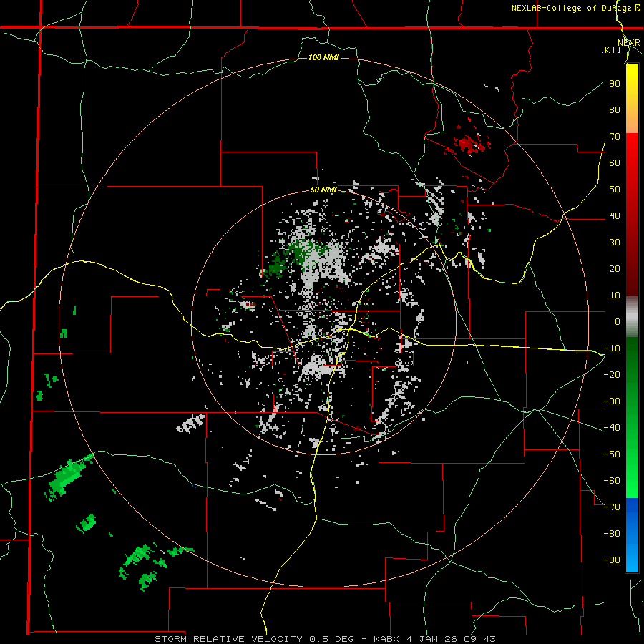644x644 pixels.
Task: Click the -20 knot scale label
Action: click(x=612, y=374)
